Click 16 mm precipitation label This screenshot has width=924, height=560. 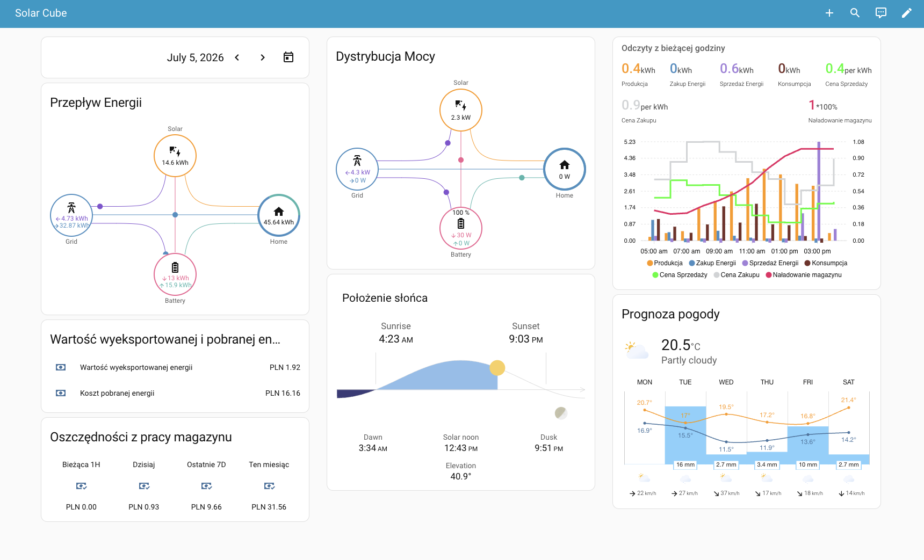click(685, 464)
